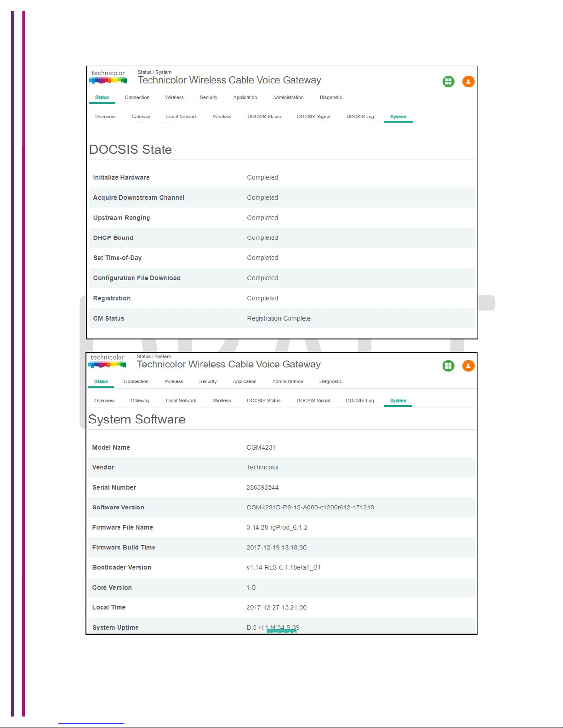563x728 pixels.
Task: Open the Connection tab above DOCSIS State
Action: (137, 97)
